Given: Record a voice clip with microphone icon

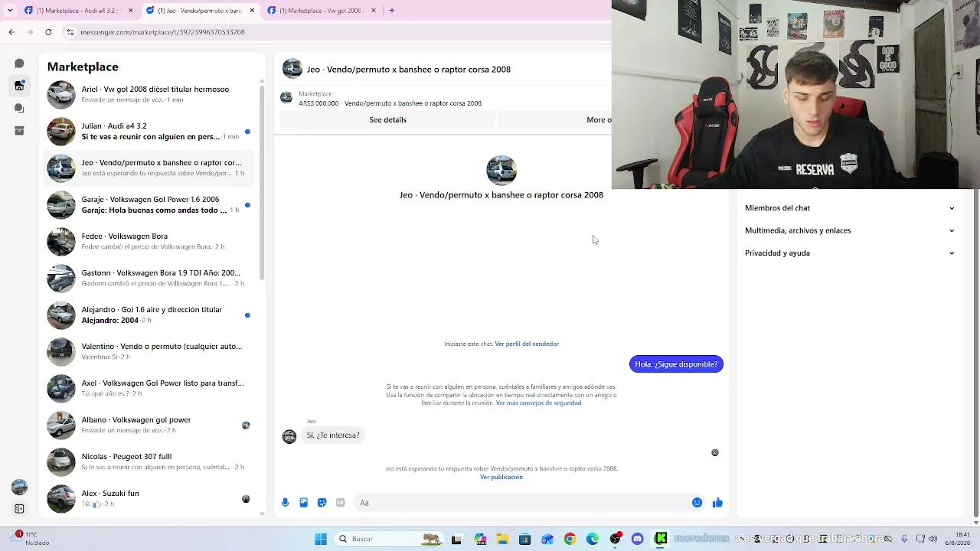Looking at the screenshot, I should point(285,503).
